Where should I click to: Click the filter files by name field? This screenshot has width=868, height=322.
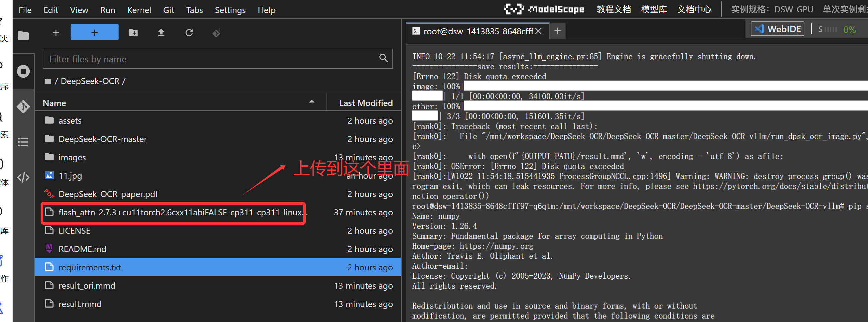click(212, 59)
